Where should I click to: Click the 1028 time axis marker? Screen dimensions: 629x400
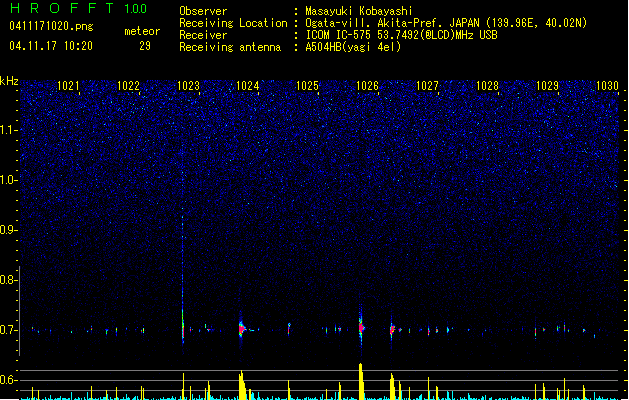tap(487, 86)
